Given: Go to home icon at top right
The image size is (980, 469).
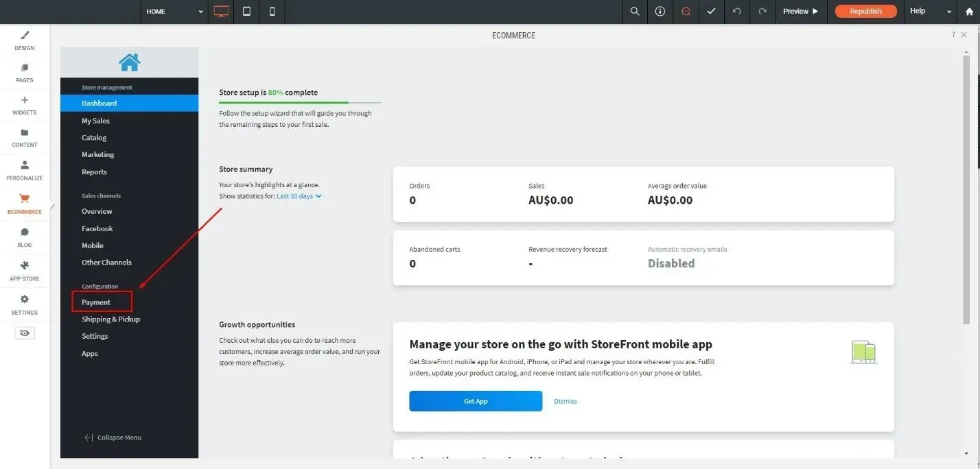Looking at the screenshot, I should (969, 12).
